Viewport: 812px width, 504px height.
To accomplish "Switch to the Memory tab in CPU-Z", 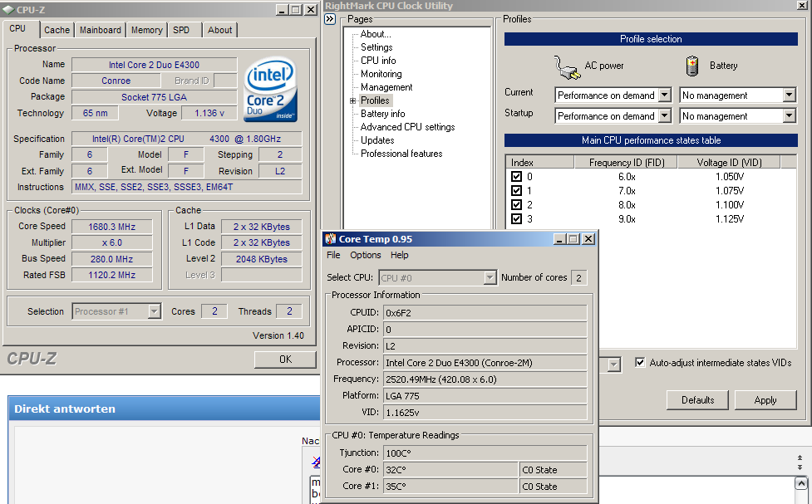I will (x=146, y=30).
